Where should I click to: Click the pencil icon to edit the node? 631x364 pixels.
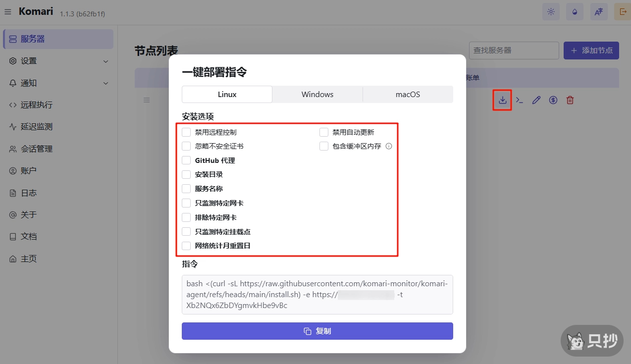pyautogui.click(x=536, y=100)
